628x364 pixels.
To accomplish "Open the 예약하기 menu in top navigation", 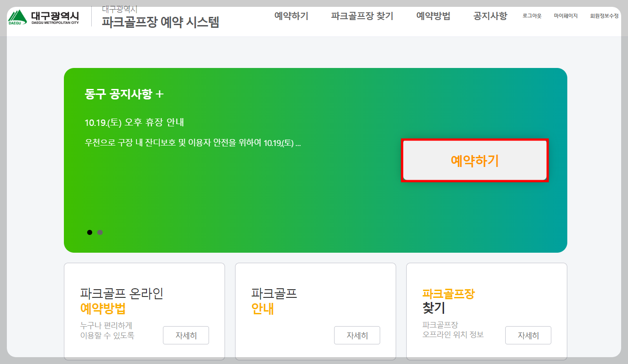I will [291, 16].
